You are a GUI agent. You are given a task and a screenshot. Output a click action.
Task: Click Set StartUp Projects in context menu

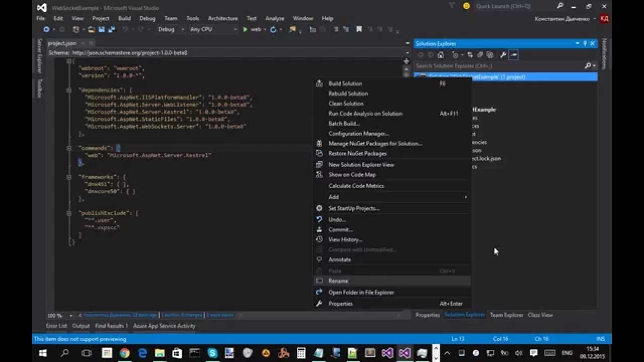pos(392,209)
